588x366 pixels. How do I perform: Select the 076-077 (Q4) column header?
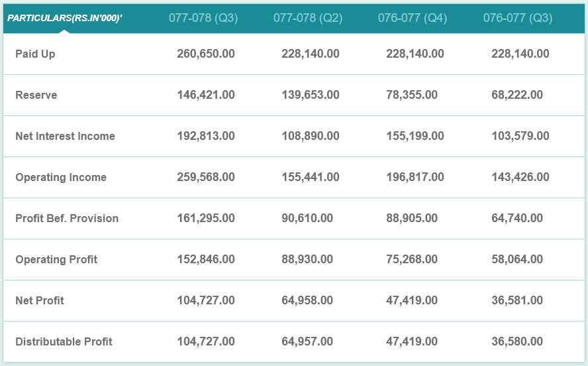pyautogui.click(x=413, y=18)
